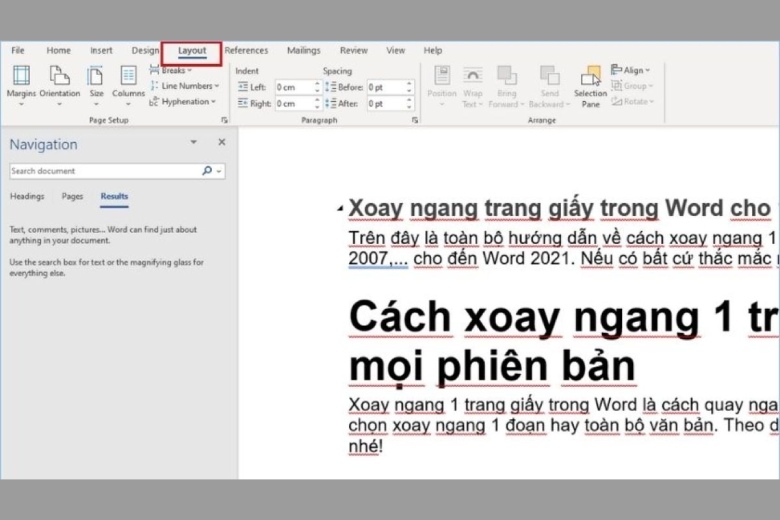Screen dimensions: 780x520
Task: Switch to the Review tab
Action: (x=354, y=50)
